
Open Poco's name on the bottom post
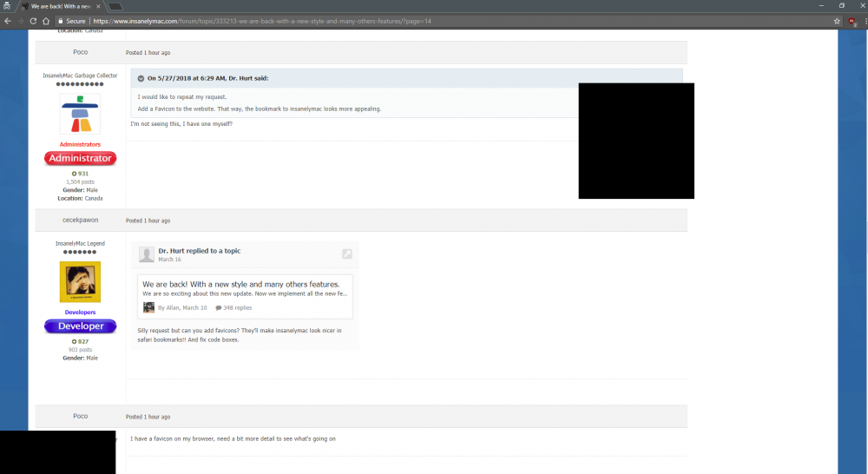(80, 416)
